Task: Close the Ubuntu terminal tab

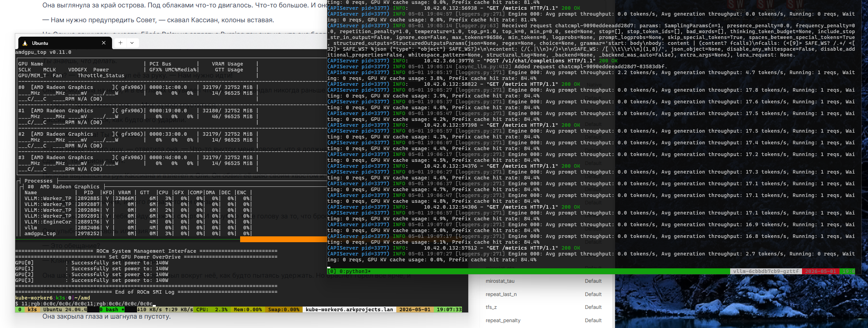Action: click(103, 43)
